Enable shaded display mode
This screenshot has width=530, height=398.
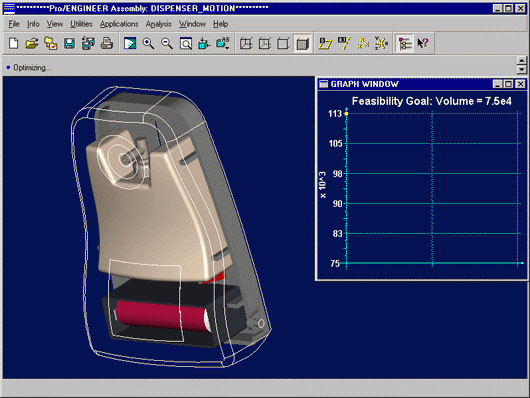click(x=303, y=43)
